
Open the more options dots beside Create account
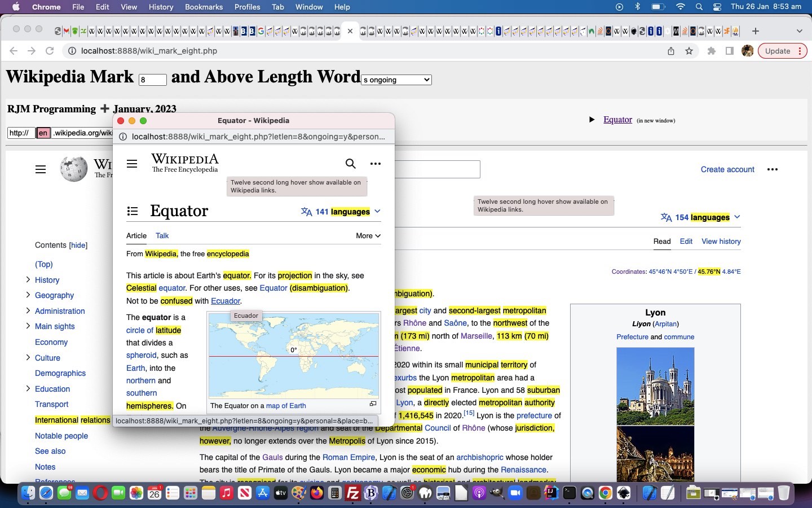pos(773,169)
